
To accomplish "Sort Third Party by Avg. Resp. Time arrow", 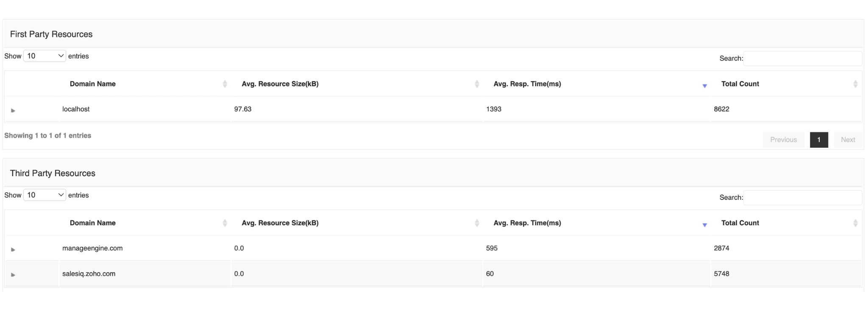I will (x=704, y=225).
